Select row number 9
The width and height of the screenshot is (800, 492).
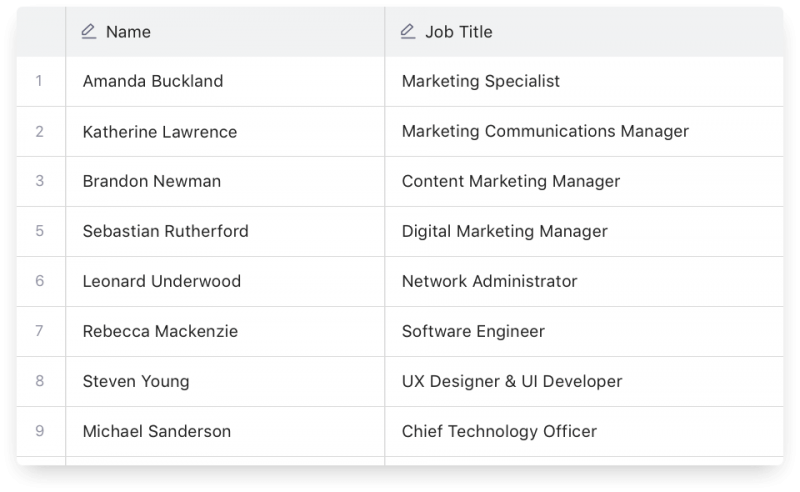(40, 431)
